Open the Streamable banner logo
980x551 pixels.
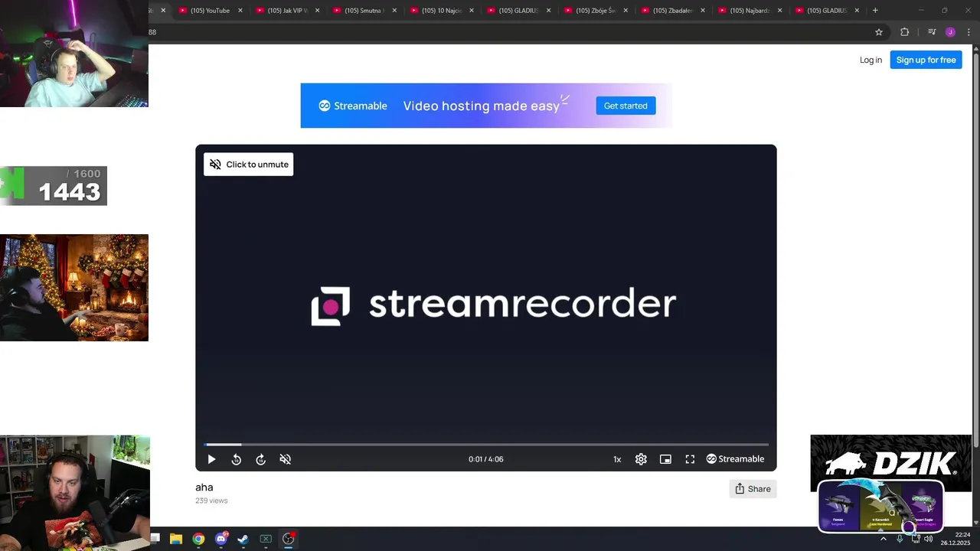353,106
